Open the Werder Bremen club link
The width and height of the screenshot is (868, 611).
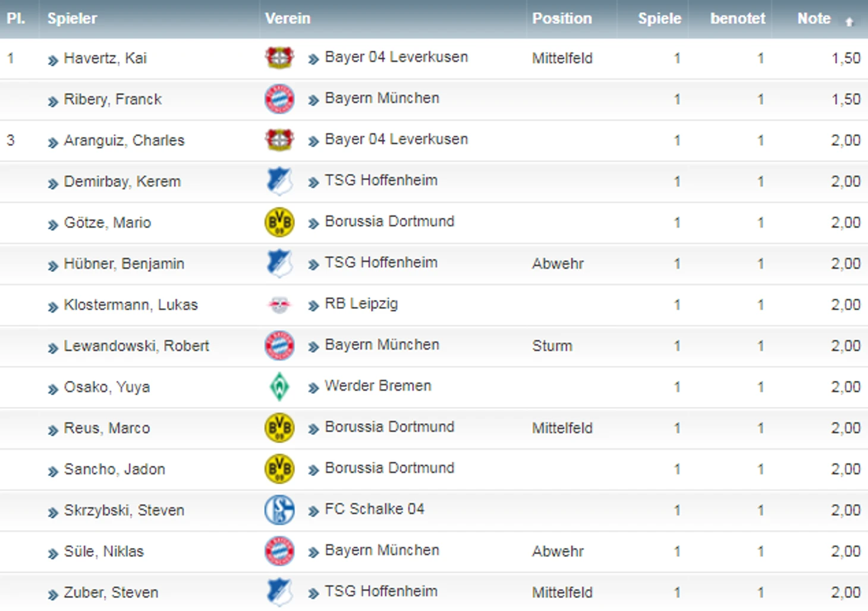pyautogui.click(x=378, y=386)
